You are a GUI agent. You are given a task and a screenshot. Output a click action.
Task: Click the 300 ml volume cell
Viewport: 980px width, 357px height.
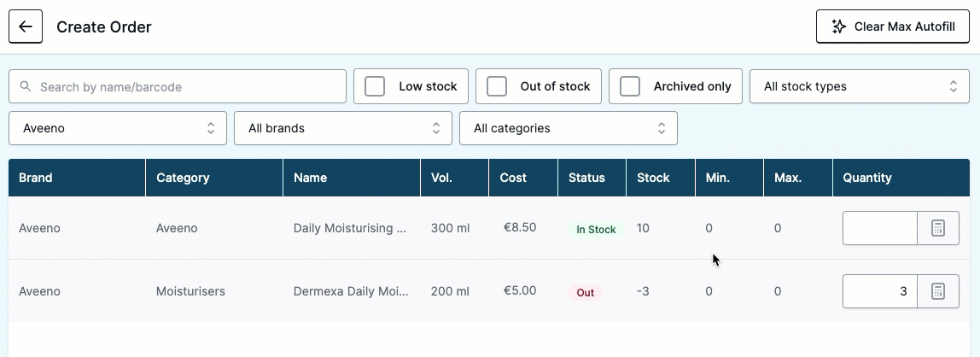click(x=450, y=228)
